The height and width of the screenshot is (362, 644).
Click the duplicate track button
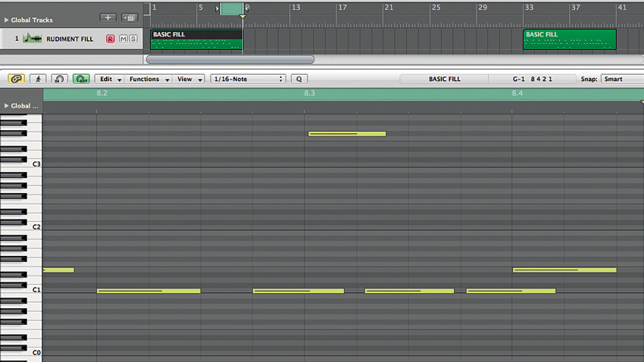(x=130, y=17)
